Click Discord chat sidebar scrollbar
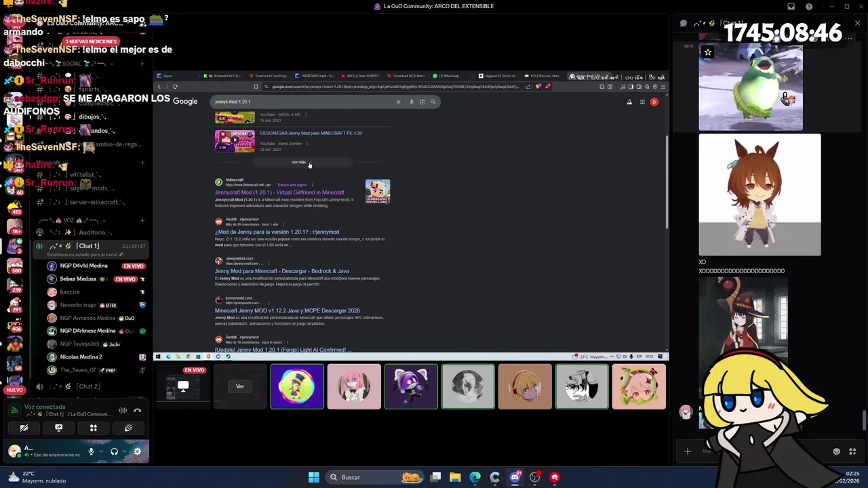 tap(864, 420)
